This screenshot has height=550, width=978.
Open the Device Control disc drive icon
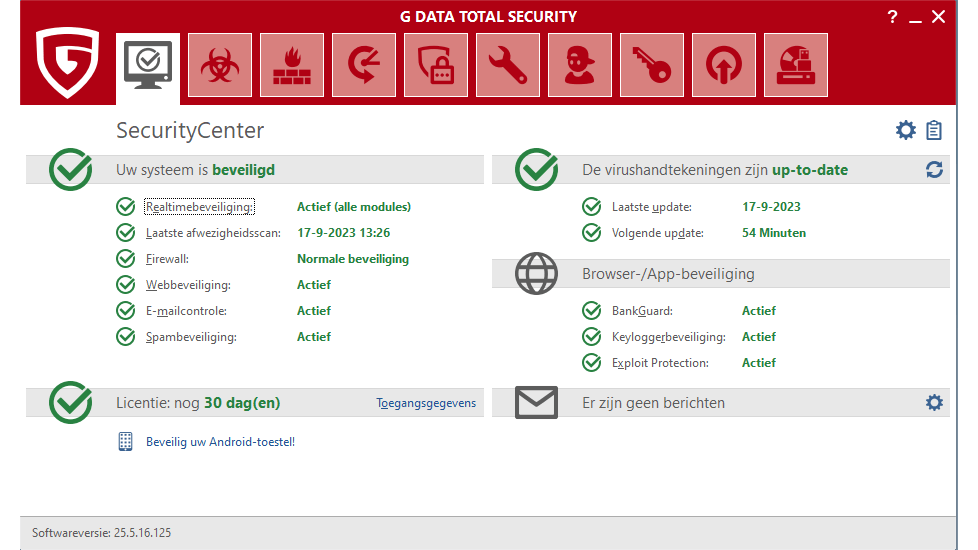click(796, 65)
